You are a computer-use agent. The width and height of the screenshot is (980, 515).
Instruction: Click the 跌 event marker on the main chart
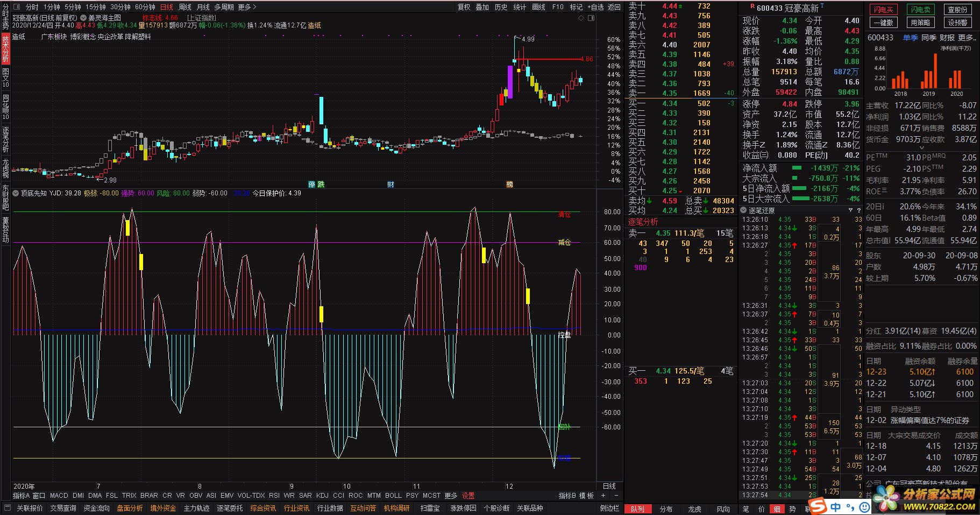[321, 184]
